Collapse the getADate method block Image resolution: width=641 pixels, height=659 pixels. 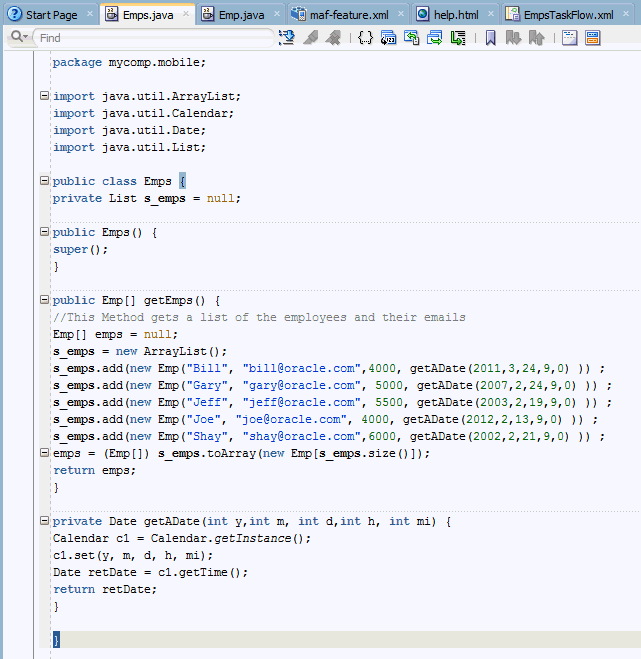44,520
